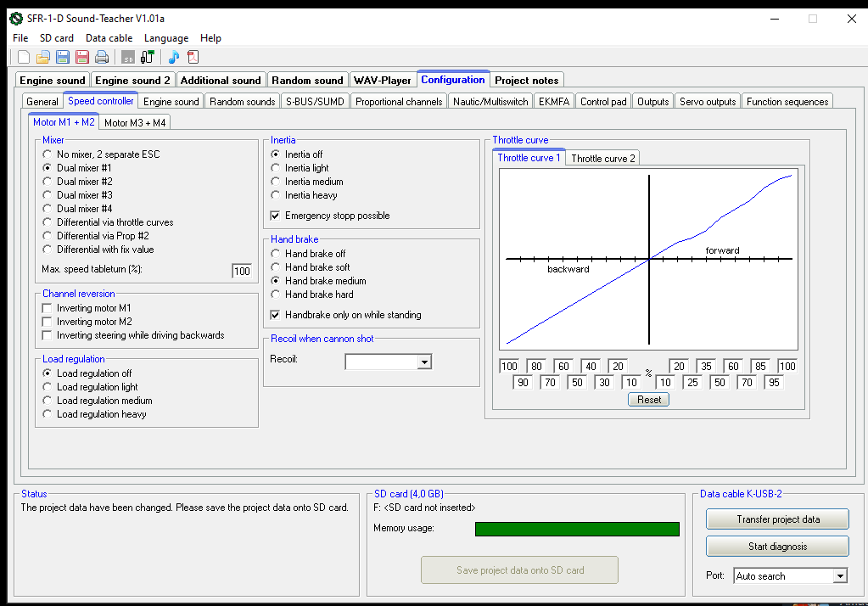Click the Reset button under throttle curve

648,400
